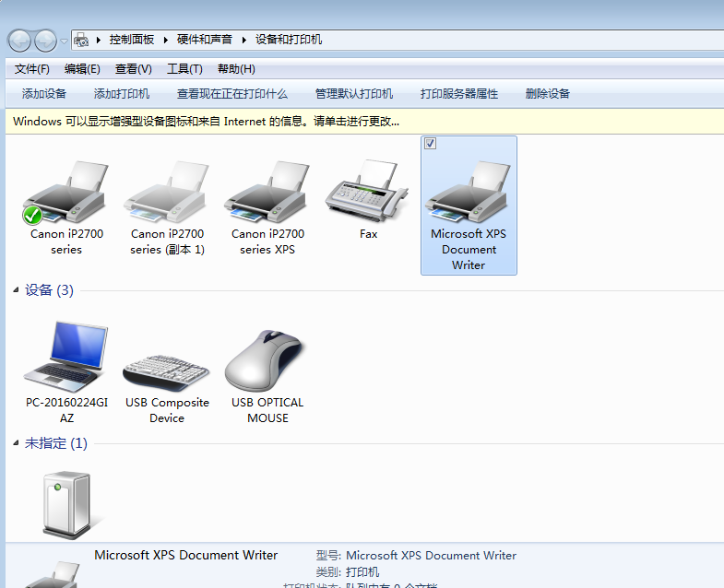Uncheck the Microsoft XPS Document Writer checkbox
This screenshot has width=724, height=588.
click(x=431, y=144)
